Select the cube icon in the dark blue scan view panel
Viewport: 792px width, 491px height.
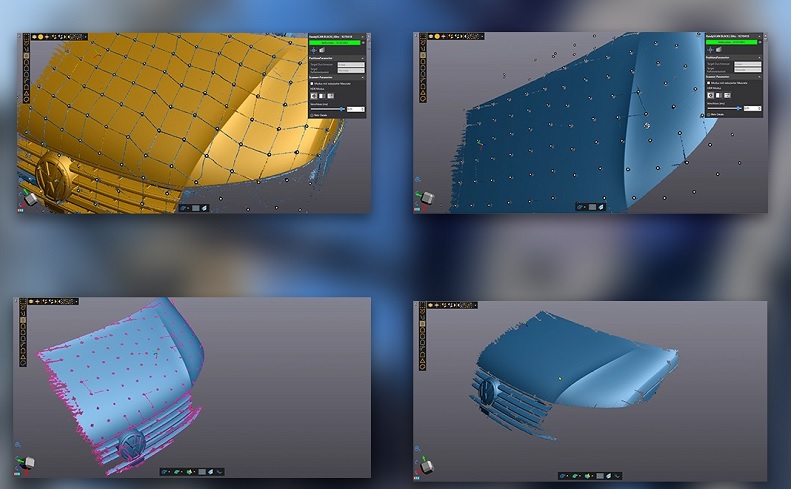pos(719,50)
